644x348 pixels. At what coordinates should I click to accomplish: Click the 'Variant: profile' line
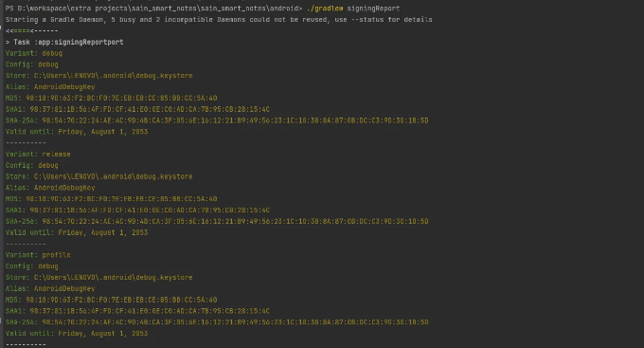[38, 255]
